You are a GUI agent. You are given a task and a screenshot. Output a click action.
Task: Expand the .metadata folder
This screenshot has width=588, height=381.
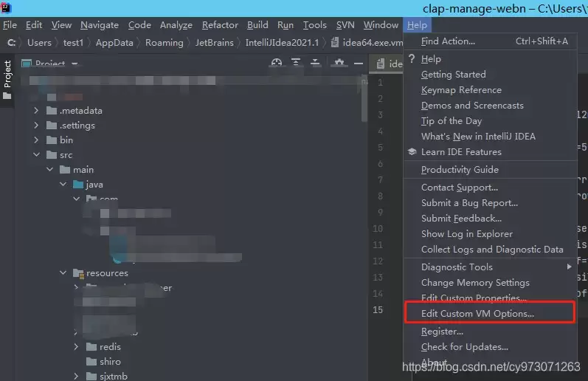pyautogui.click(x=36, y=110)
